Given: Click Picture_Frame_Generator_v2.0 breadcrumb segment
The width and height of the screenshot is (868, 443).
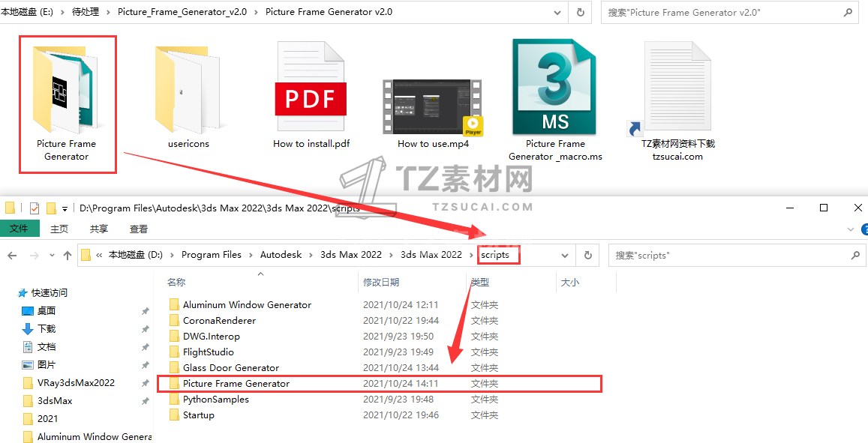Looking at the screenshot, I should pos(182,11).
